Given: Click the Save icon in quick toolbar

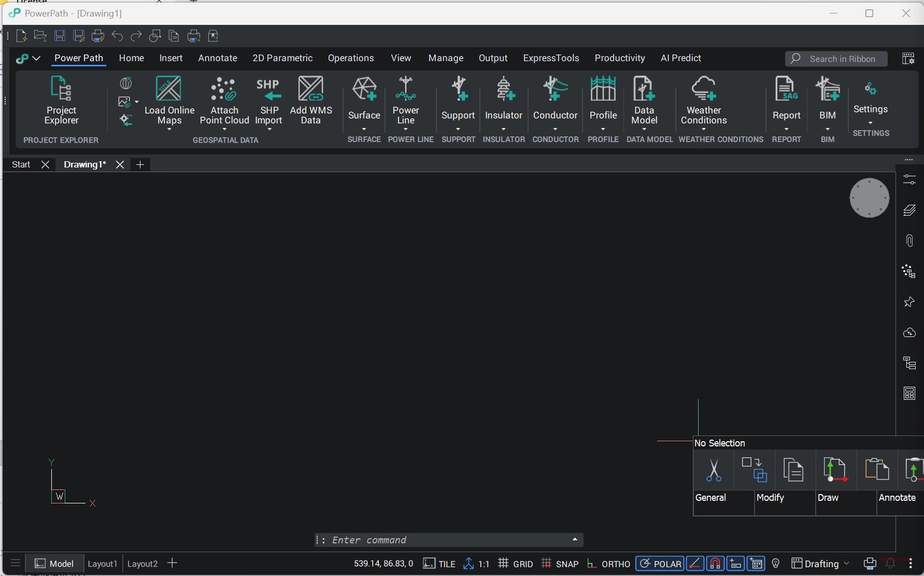Looking at the screenshot, I should pyautogui.click(x=60, y=36).
